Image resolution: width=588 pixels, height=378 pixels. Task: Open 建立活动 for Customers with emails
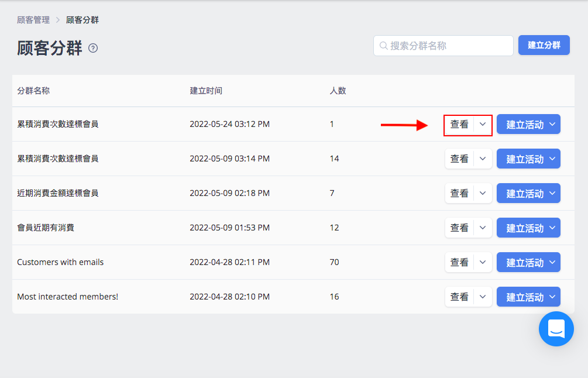point(528,262)
